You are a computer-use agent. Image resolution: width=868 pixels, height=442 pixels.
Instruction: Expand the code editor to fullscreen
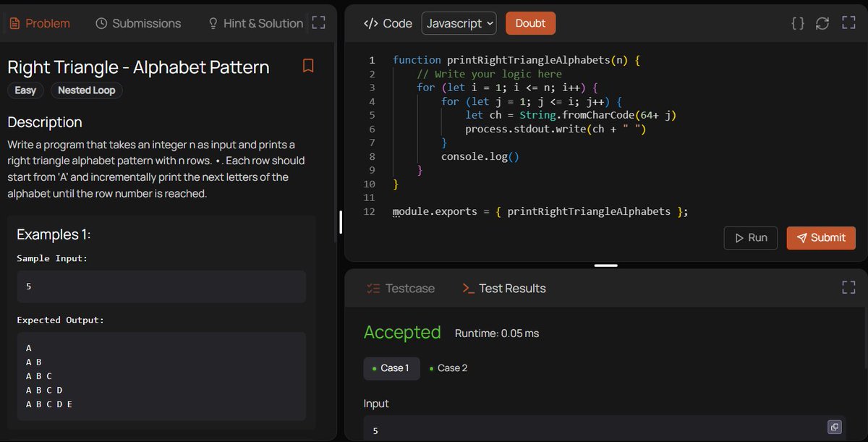coord(848,23)
